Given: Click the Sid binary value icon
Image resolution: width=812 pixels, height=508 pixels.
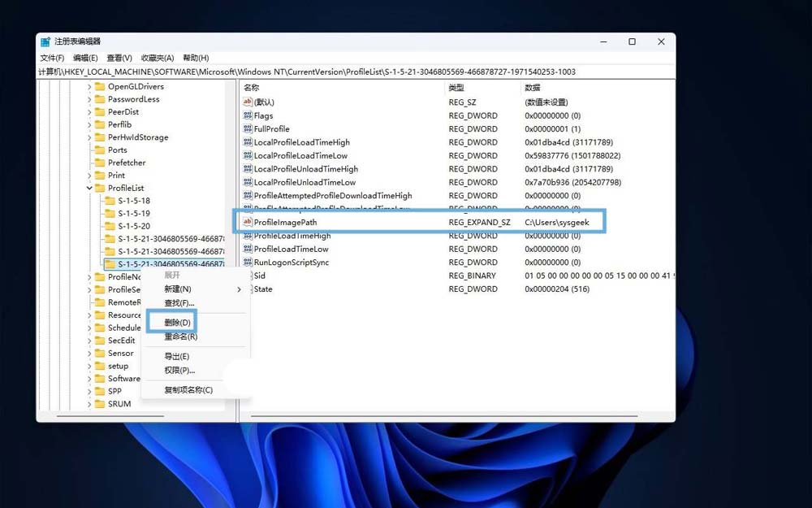Looking at the screenshot, I should pyautogui.click(x=248, y=276).
